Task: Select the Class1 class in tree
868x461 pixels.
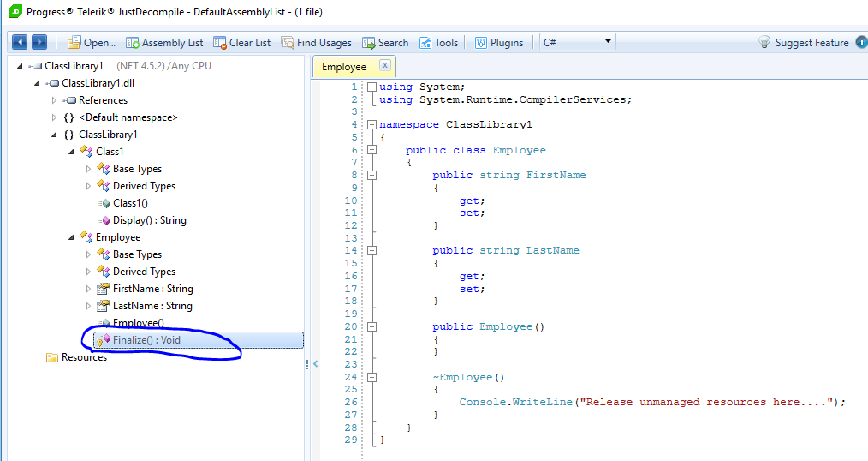Action: coord(110,152)
